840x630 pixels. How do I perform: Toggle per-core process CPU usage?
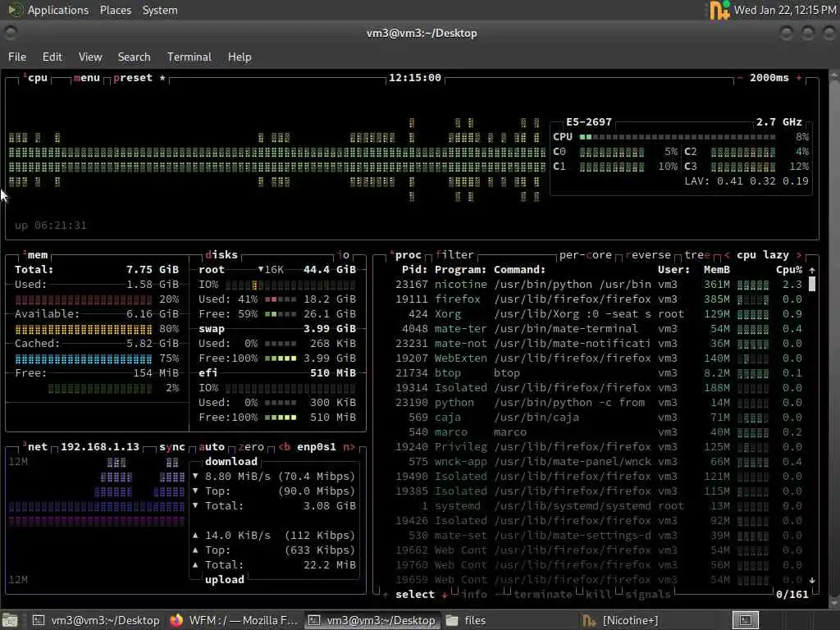tap(585, 255)
